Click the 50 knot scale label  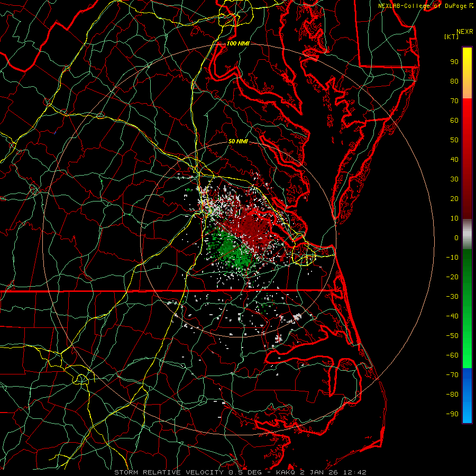coord(454,140)
